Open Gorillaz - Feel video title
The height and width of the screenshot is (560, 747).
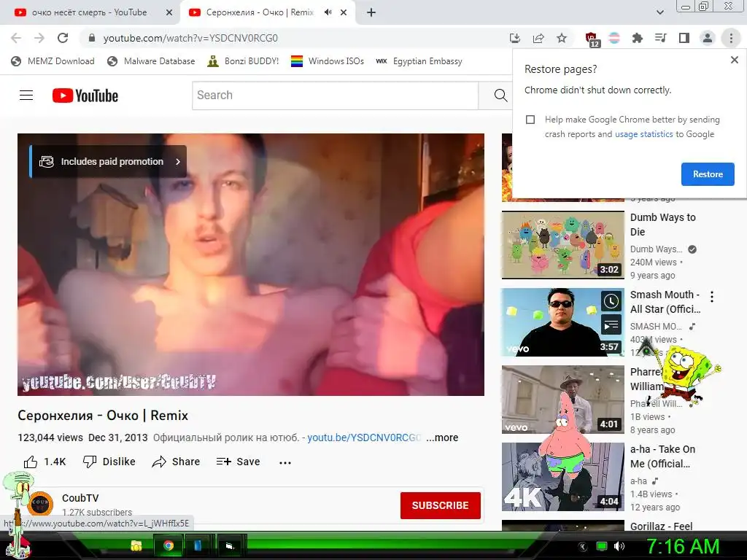click(x=661, y=526)
